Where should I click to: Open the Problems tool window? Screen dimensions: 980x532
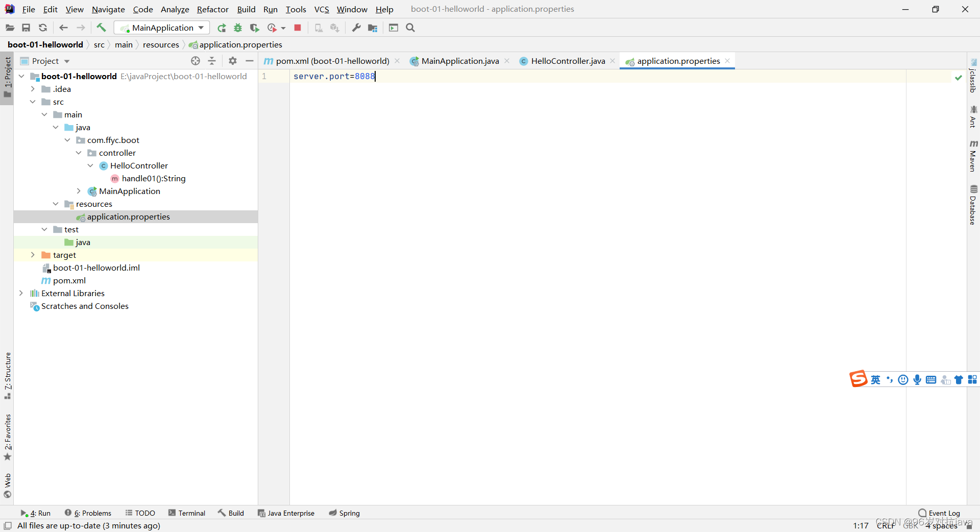coord(88,513)
